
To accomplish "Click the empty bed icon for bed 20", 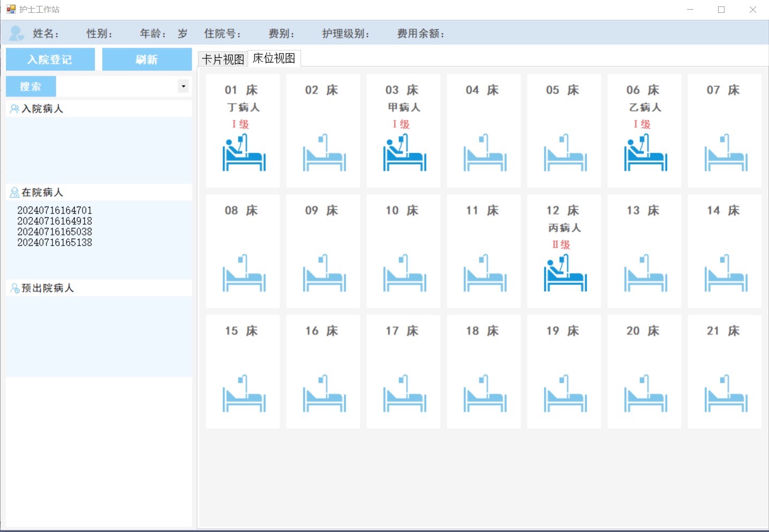I will (x=645, y=393).
